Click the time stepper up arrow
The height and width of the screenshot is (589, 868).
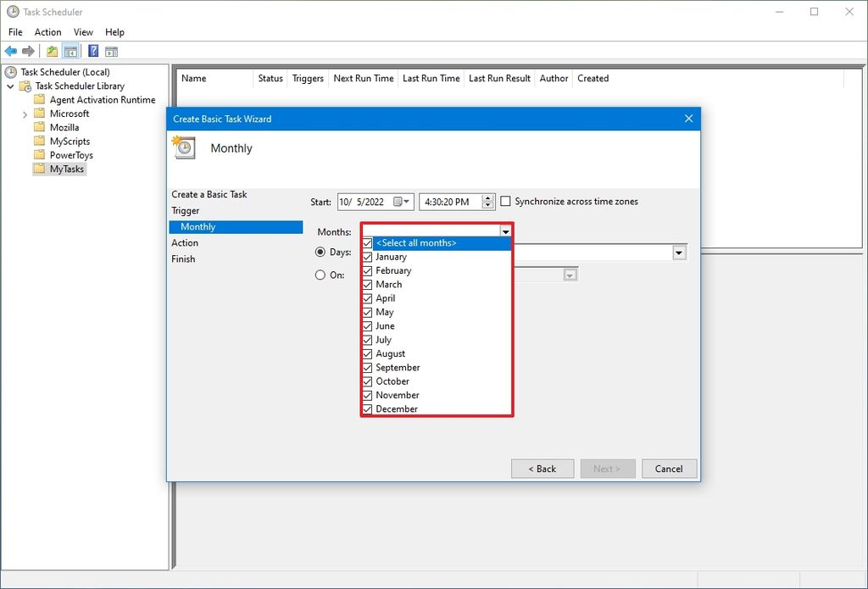(x=487, y=198)
